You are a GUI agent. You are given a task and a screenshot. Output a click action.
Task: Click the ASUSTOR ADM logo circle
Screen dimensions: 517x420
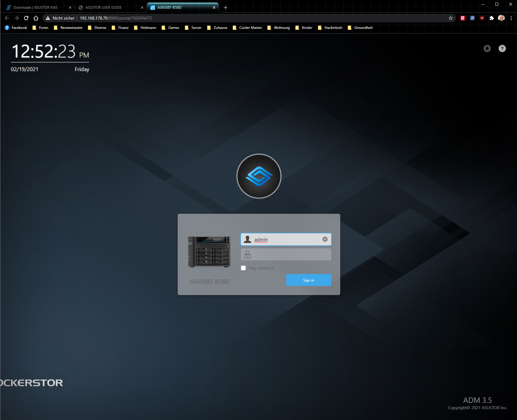click(x=259, y=176)
